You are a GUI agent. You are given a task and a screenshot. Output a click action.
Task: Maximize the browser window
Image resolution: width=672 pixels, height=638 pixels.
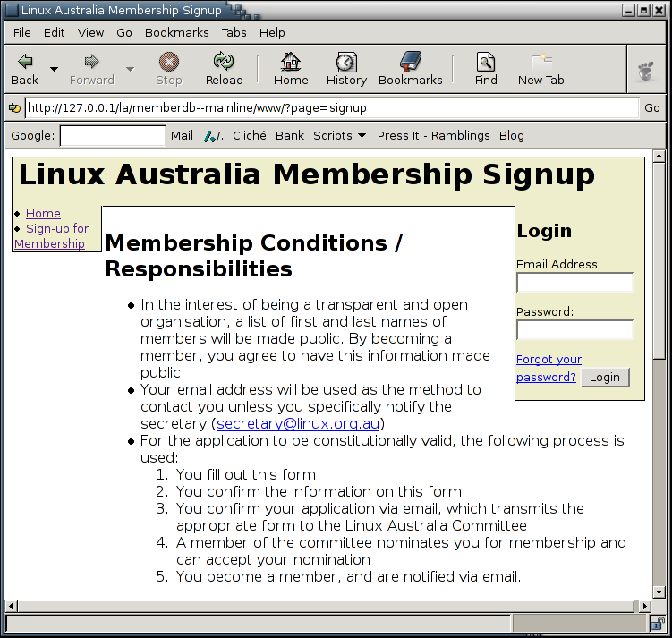643,10
